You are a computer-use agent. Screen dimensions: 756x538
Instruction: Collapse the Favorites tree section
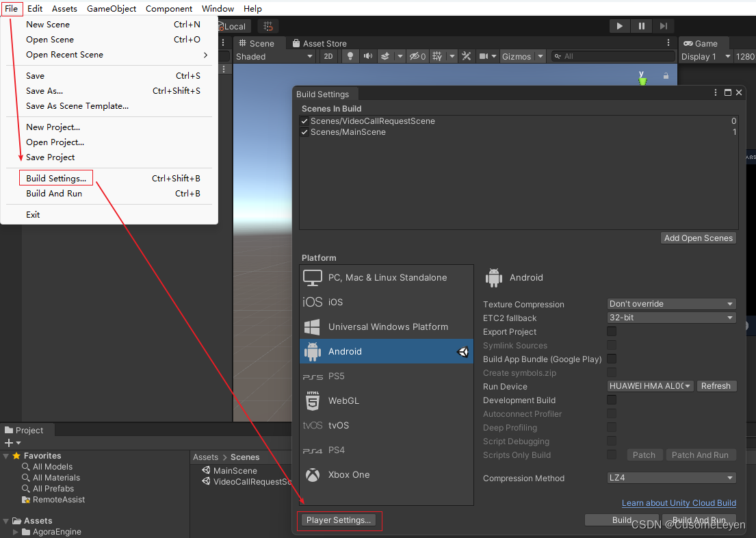click(x=5, y=456)
